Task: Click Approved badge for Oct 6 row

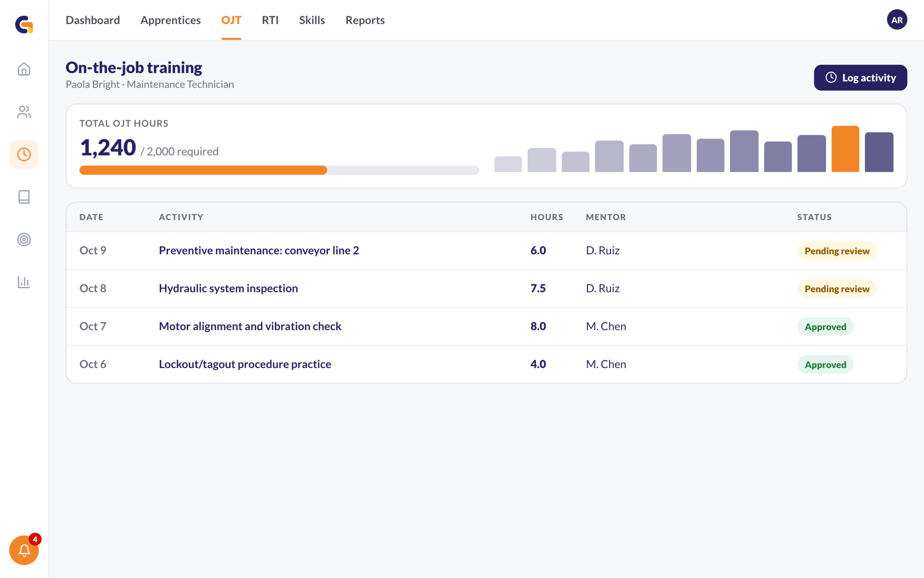Action: [x=825, y=364]
